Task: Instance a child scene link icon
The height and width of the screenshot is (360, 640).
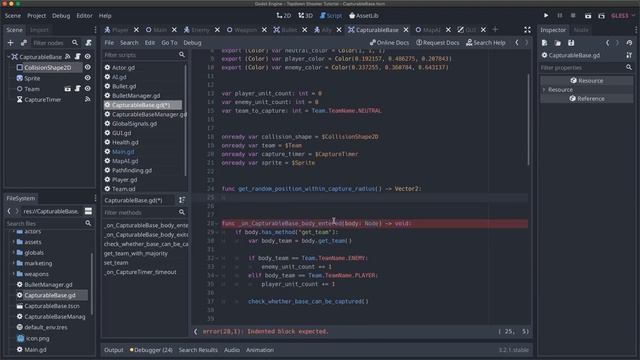Action: pos(24,43)
